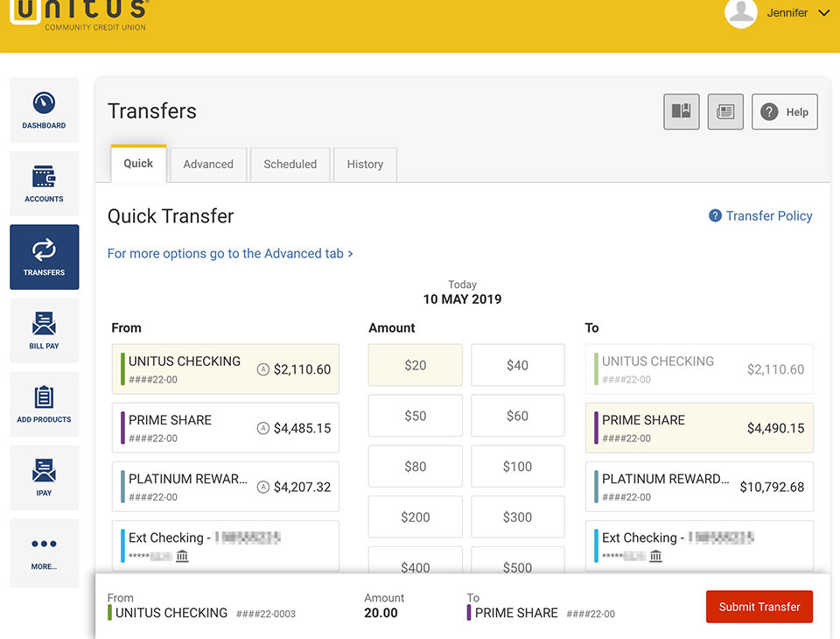Click the Submit Transfer button
840x639 pixels.
(x=759, y=607)
